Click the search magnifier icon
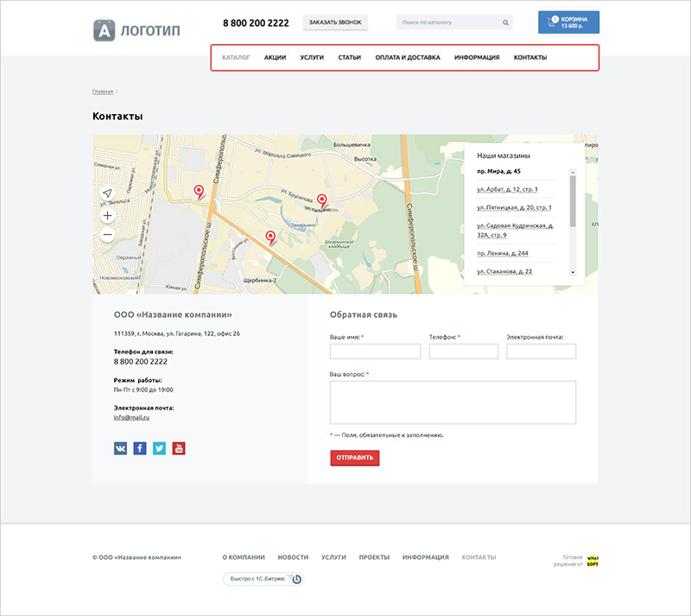The image size is (691, 616). click(x=505, y=21)
